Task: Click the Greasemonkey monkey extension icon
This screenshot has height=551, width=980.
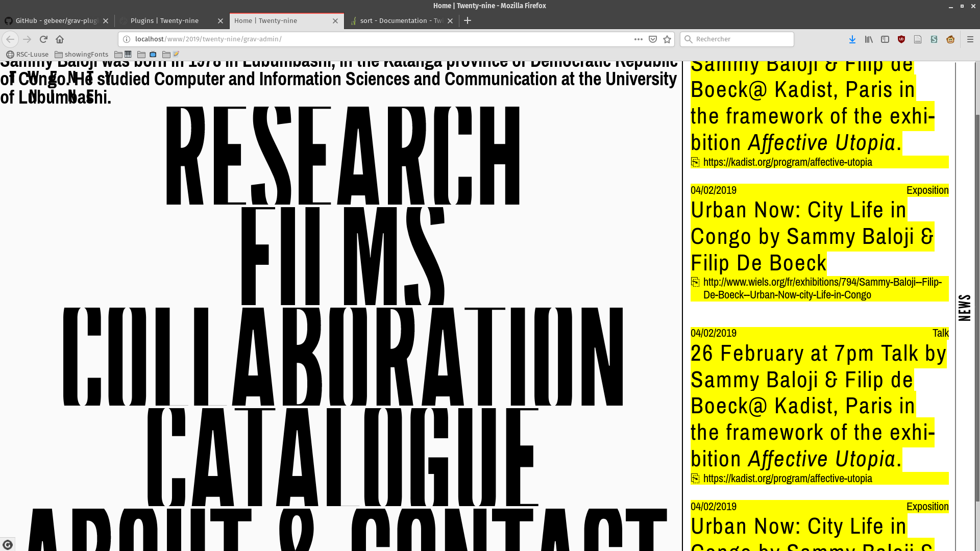Action: tap(950, 39)
